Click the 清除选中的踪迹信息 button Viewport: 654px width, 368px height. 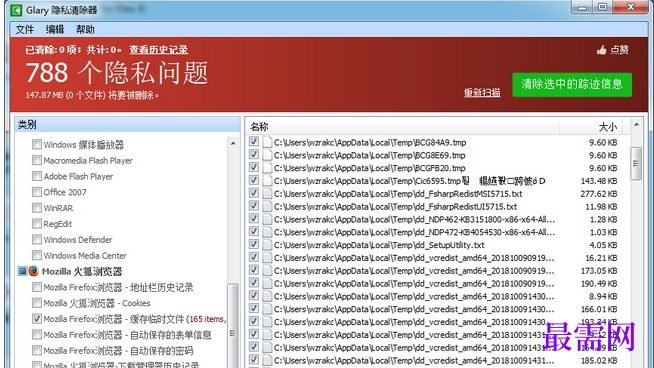[x=572, y=85]
